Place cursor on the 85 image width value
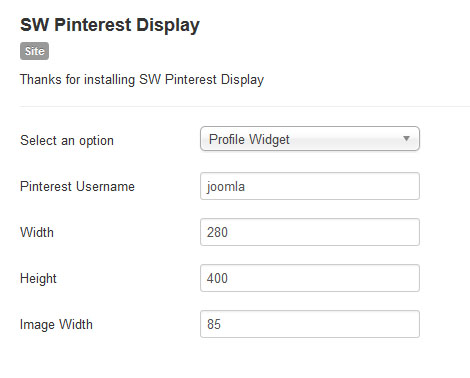470x378 pixels. (x=214, y=324)
